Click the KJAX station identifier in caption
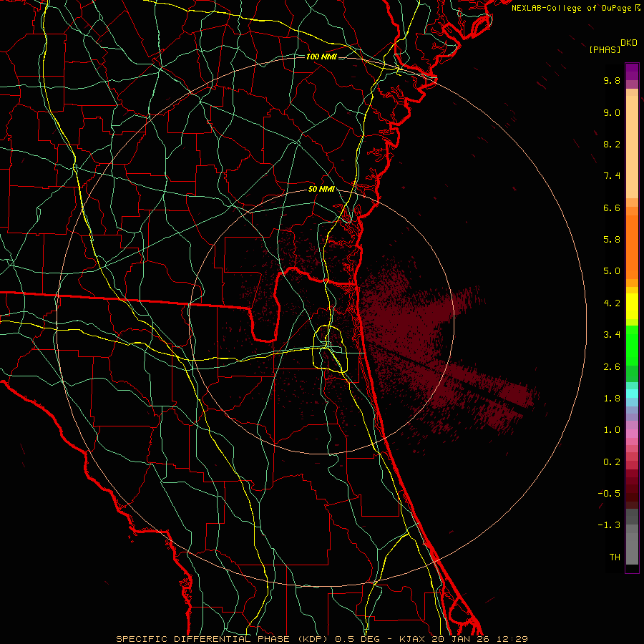The image size is (644, 644). [x=414, y=639]
